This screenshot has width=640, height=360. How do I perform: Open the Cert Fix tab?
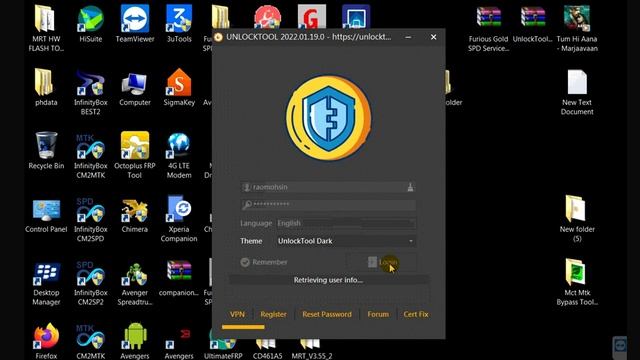pos(416,314)
